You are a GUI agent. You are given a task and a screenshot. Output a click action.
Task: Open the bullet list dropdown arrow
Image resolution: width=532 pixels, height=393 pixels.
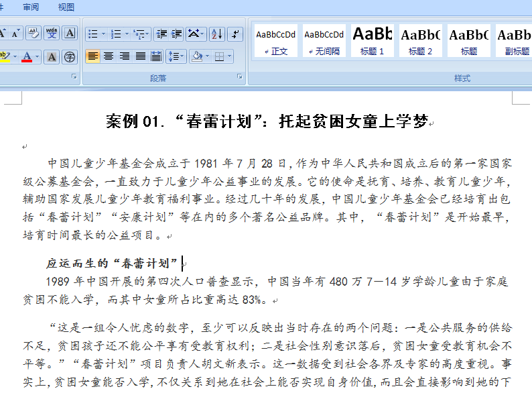tap(102, 34)
